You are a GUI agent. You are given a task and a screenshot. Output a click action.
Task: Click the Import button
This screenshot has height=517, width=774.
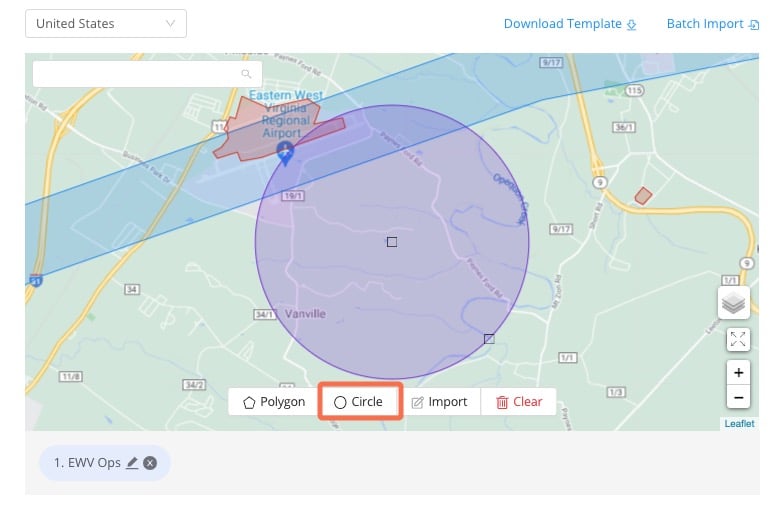click(439, 402)
